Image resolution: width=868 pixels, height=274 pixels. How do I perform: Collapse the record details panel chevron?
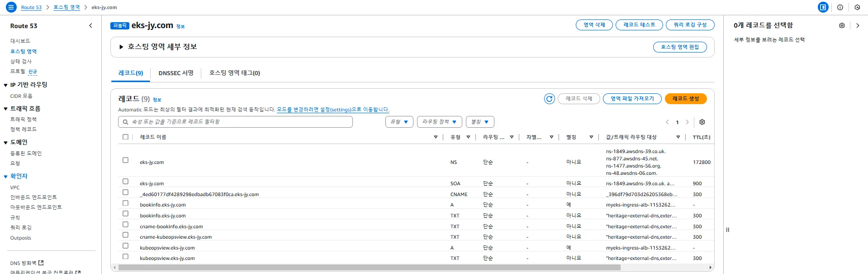(x=858, y=26)
